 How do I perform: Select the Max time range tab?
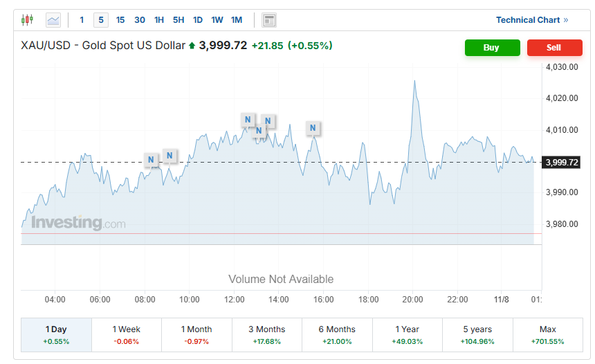click(547, 335)
